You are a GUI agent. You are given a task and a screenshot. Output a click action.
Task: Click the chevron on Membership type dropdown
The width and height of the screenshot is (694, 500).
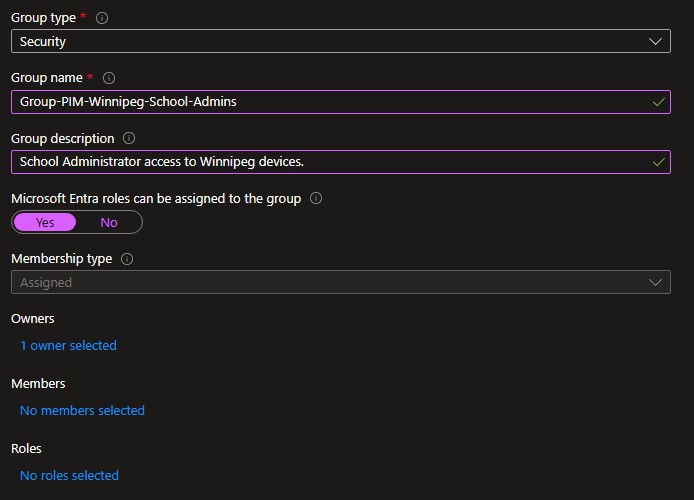coord(656,282)
